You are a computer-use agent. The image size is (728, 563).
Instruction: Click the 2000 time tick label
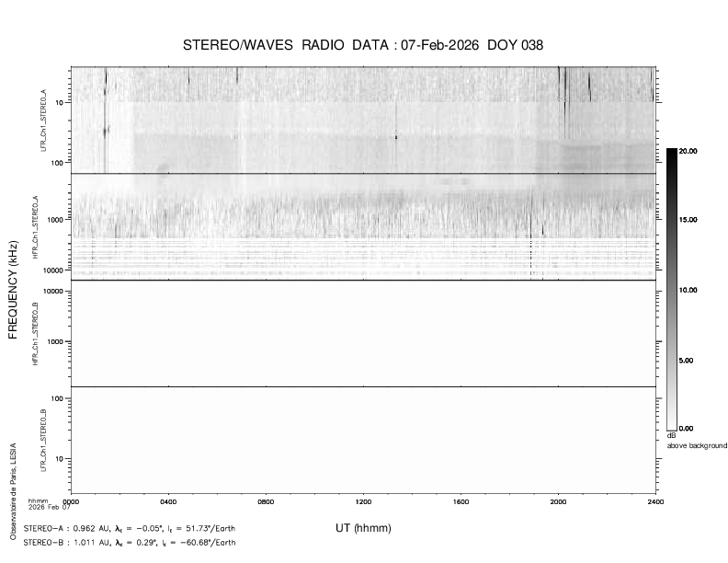tap(558, 501)
